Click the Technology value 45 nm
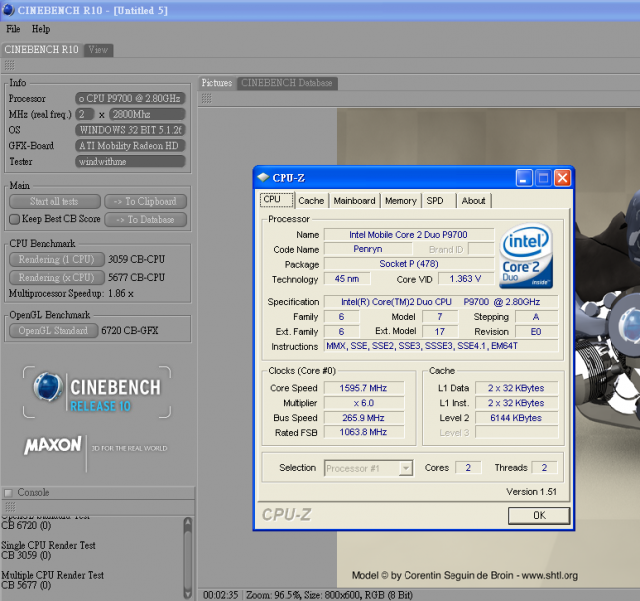640x601 pixels. [x=347, y=279]
